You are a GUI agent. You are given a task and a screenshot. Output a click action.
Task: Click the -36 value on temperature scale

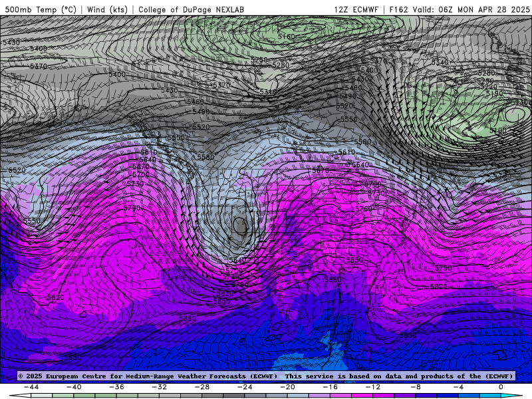click(x=117, y=387)
